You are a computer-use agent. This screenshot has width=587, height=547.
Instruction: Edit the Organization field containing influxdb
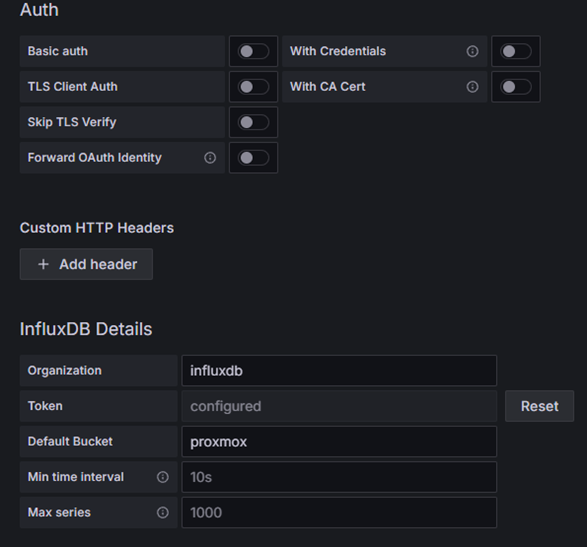point(339,371)
